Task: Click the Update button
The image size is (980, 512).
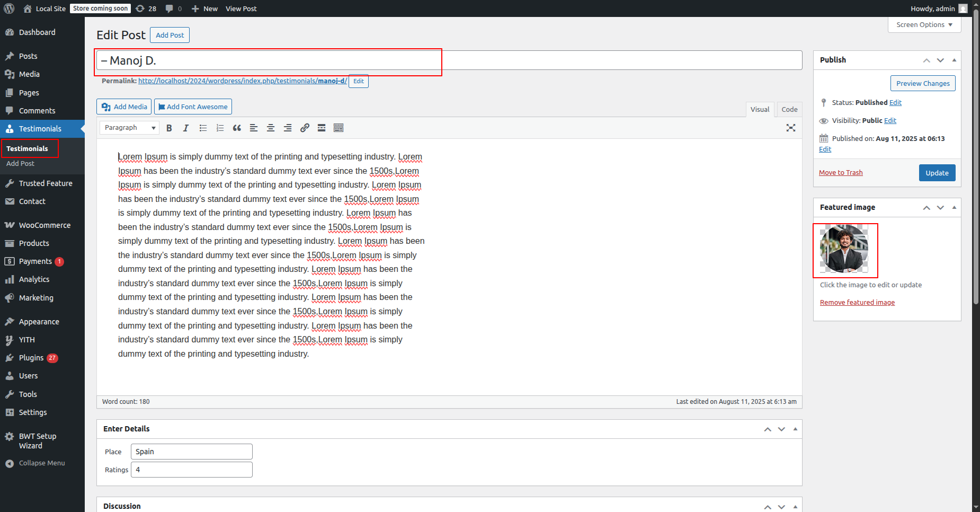Action: coord(937,173)
